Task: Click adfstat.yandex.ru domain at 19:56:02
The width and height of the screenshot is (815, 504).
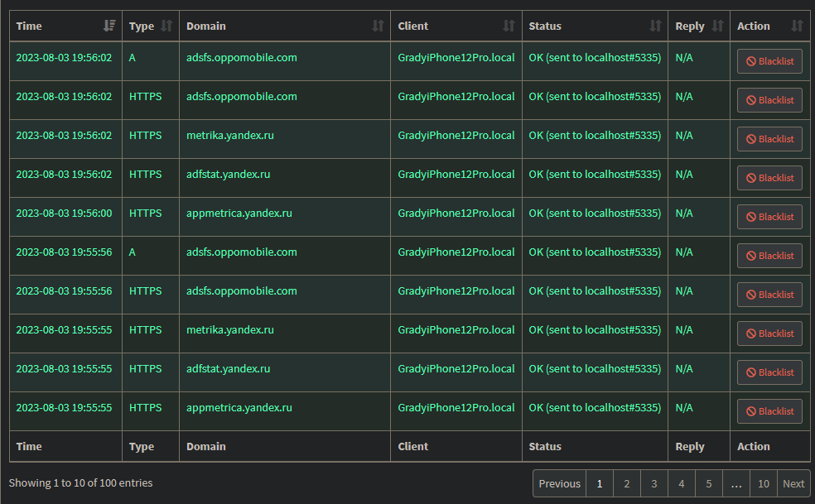Action: click(x=228, y=175)
